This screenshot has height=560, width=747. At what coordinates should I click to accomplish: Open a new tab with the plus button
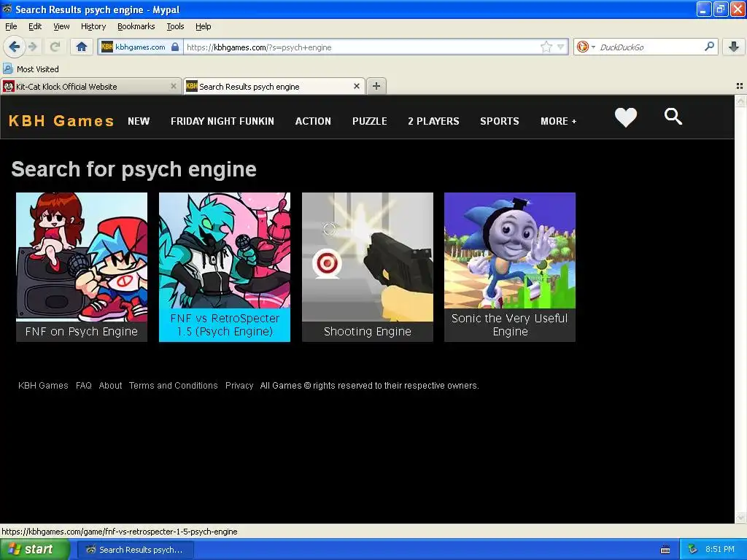(x=376, y=86)
